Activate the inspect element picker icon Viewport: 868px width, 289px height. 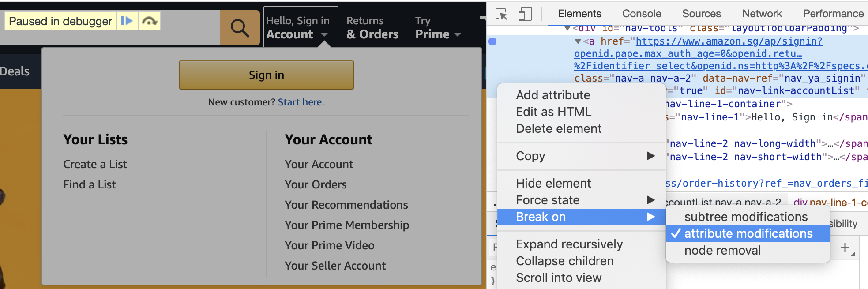pos(501,14)
